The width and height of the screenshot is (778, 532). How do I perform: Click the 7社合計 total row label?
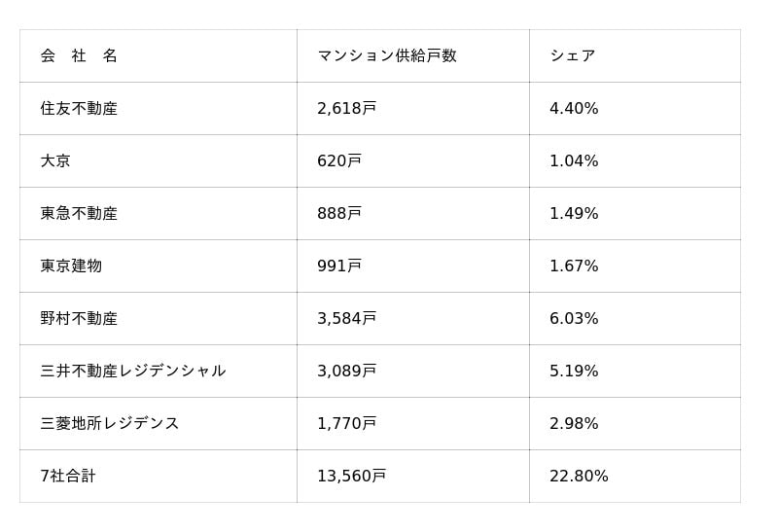[68, 477]
